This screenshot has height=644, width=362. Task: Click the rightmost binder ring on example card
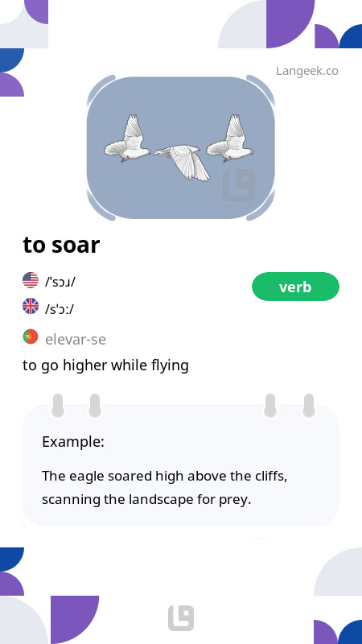pyautogui.click(x=309, y=406)
